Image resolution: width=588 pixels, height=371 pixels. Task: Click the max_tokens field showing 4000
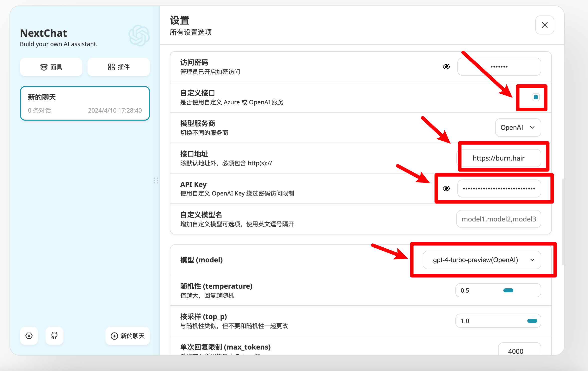(x=520, y=349)
